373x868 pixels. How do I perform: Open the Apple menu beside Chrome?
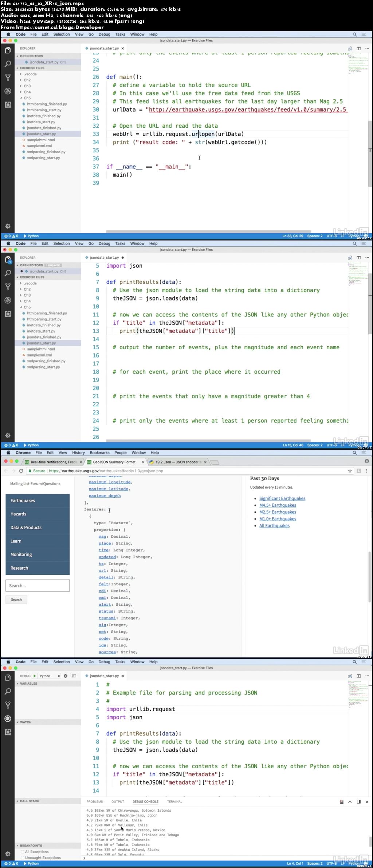pos(8,453)
